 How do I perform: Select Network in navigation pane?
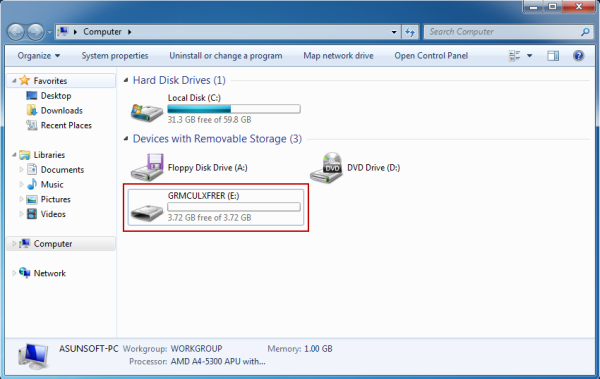point(50,273)
